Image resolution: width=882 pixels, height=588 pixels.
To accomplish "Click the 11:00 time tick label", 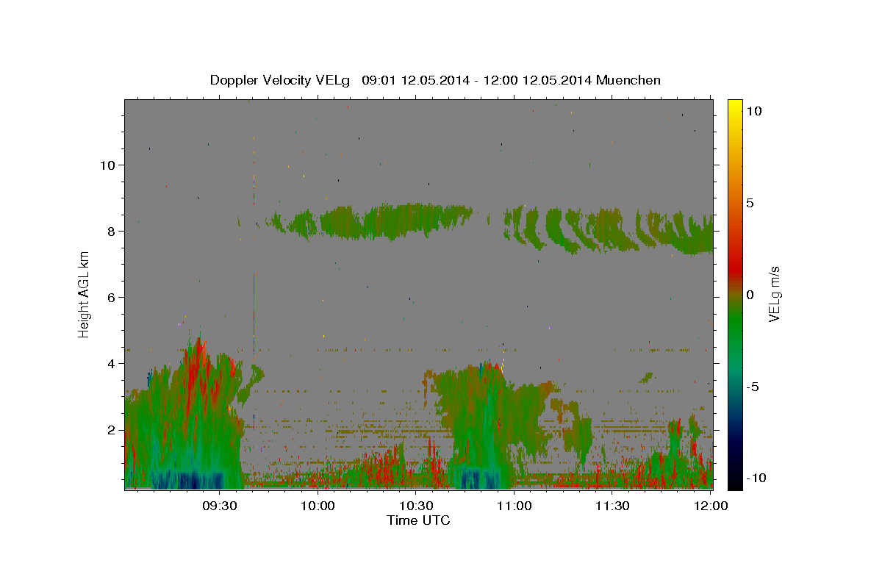I will 514,506.
